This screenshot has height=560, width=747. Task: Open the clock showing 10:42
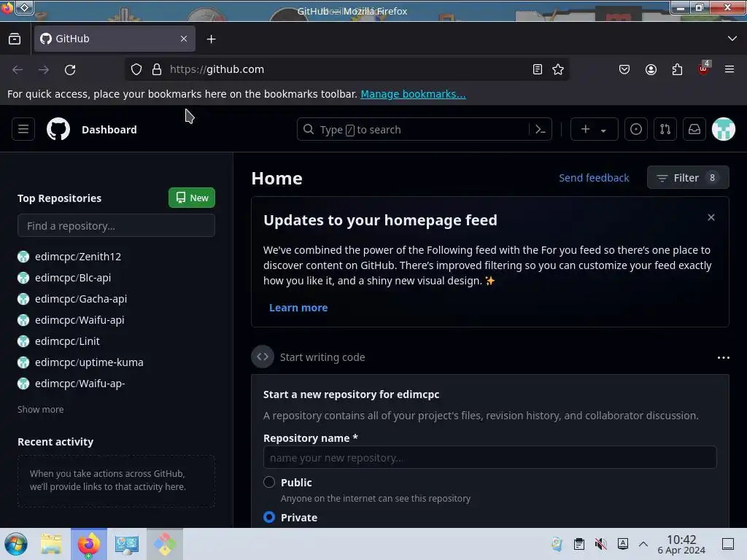(x=681, y=544)
